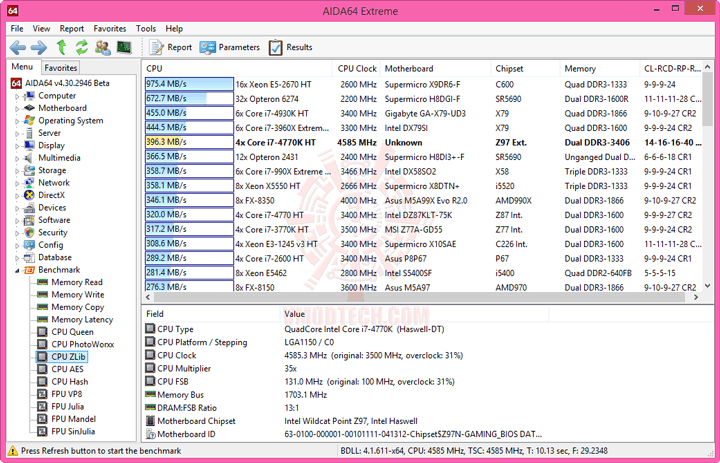
Task: Expand the Computer tree node
Action: point(17,96)
